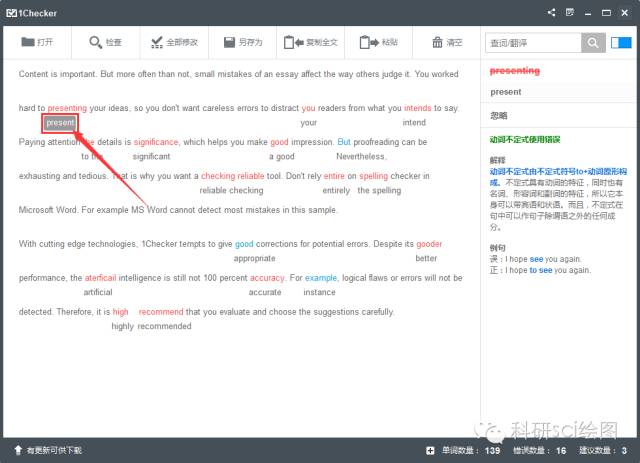Screen dimensions: 640x463
Task: Apply suggestion 'accurate'
Action: click(x=265, y=292)
